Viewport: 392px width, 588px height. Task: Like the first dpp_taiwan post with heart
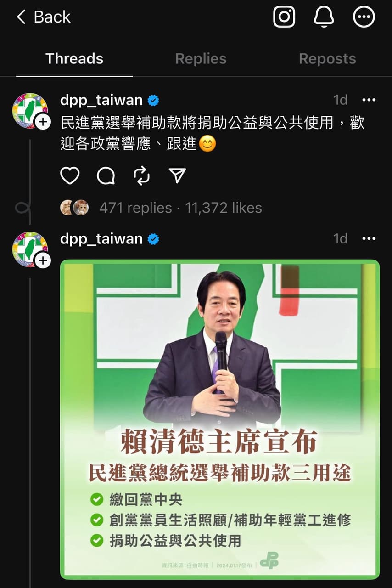(70, 175)
